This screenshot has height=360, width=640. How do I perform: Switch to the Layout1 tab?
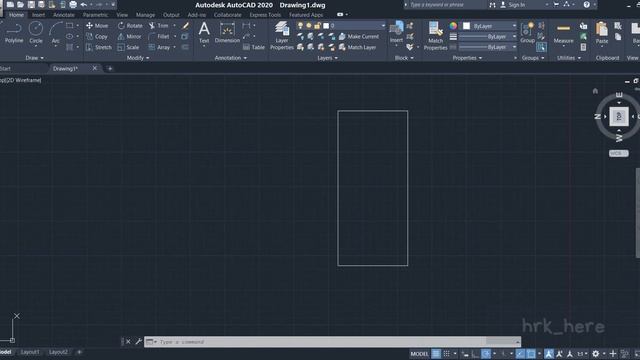30,352
